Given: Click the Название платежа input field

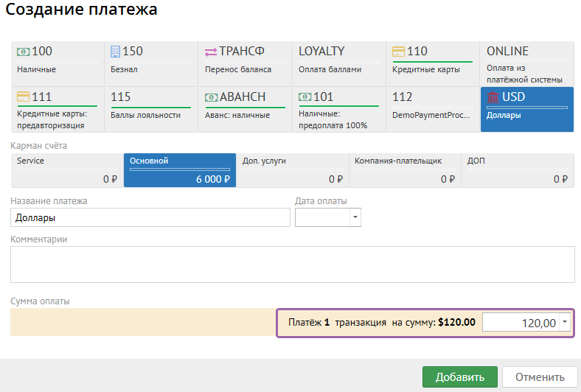Looking at the screenshot, I should 151,217.
